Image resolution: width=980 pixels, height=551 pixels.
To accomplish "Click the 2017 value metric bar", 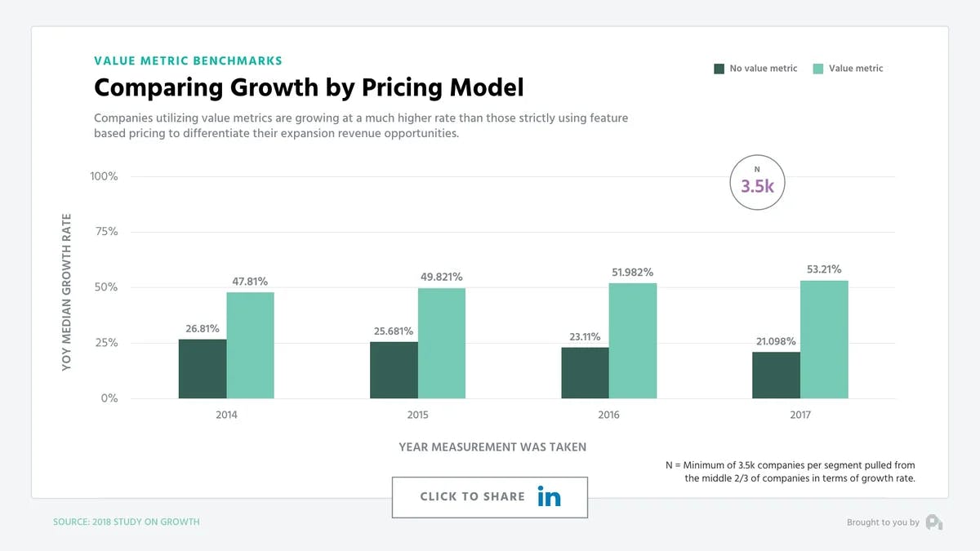I will (824, 340).
